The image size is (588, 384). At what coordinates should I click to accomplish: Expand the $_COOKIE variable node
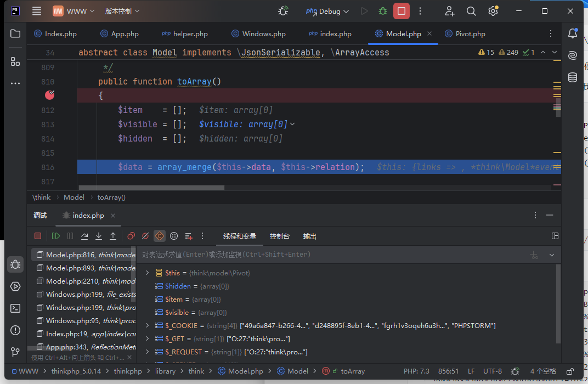pyautogui.click(x=147, y=325)
